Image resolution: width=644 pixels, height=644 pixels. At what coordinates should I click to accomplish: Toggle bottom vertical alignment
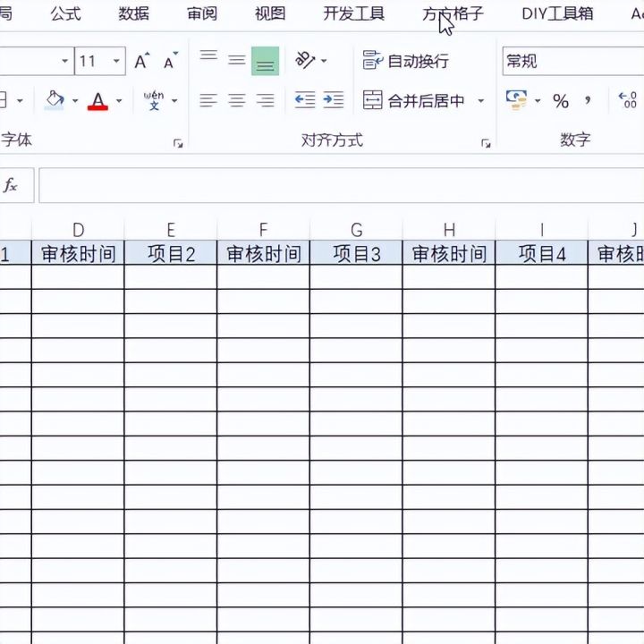(266, 61)
